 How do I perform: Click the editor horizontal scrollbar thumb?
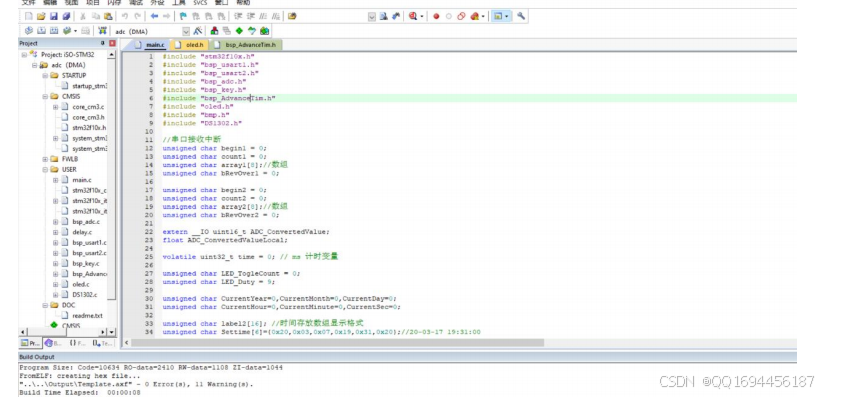pyautogui.click(x=337, y=343)
